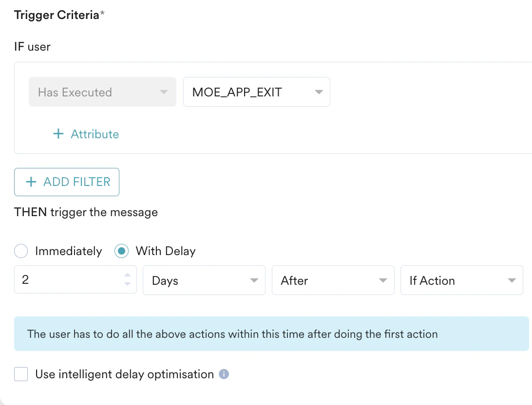Click the caret arrow on the Has Executed field
The height and width of the screenshot is (405, 532).
(x=164, y=92)
